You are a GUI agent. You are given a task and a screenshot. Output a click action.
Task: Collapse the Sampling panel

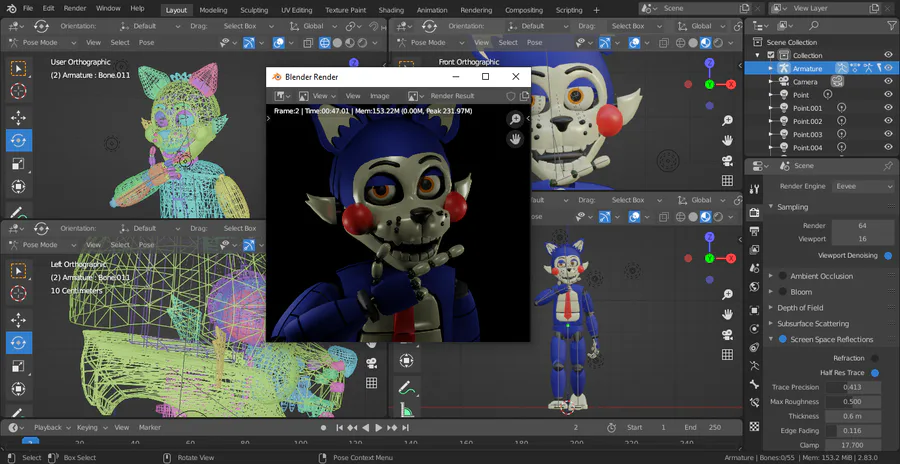(x=770, y=207)
